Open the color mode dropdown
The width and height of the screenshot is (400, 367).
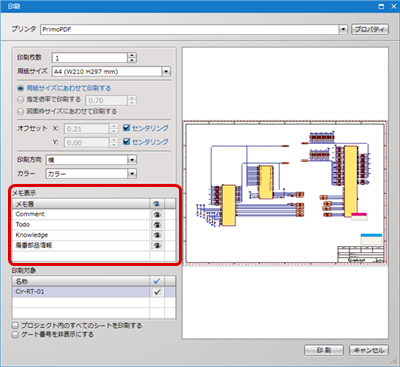point(132,174)
